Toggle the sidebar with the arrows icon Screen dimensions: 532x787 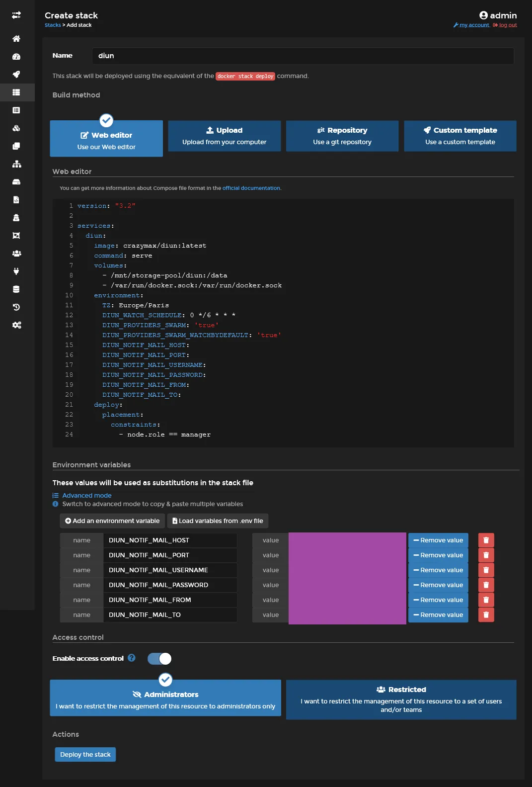click(16, 15)
